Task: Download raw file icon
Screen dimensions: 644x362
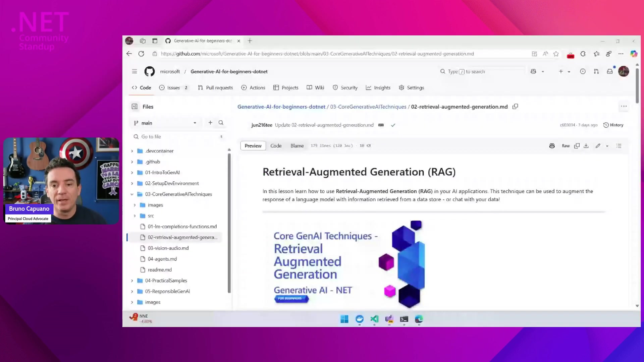Action: point(586,146)
